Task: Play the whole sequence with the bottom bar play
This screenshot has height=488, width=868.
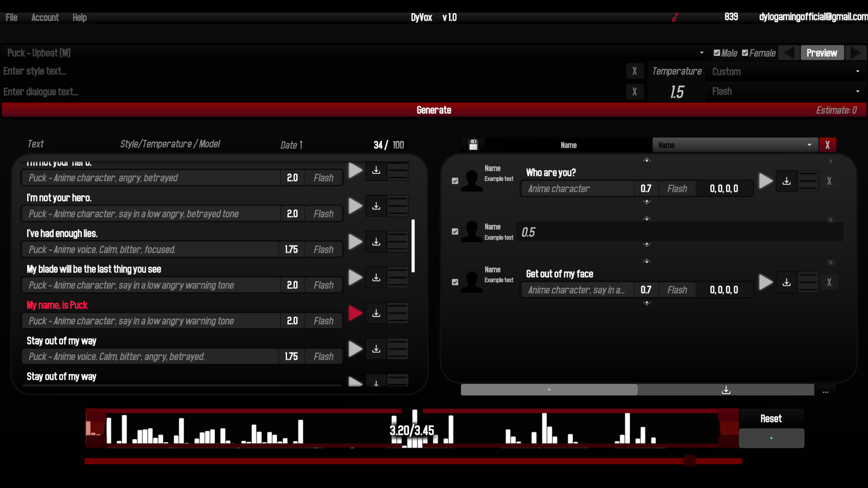Action: 549,389
